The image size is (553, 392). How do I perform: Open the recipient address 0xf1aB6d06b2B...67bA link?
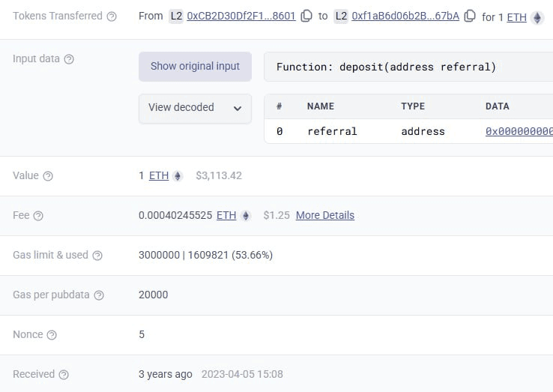[405, 16]
